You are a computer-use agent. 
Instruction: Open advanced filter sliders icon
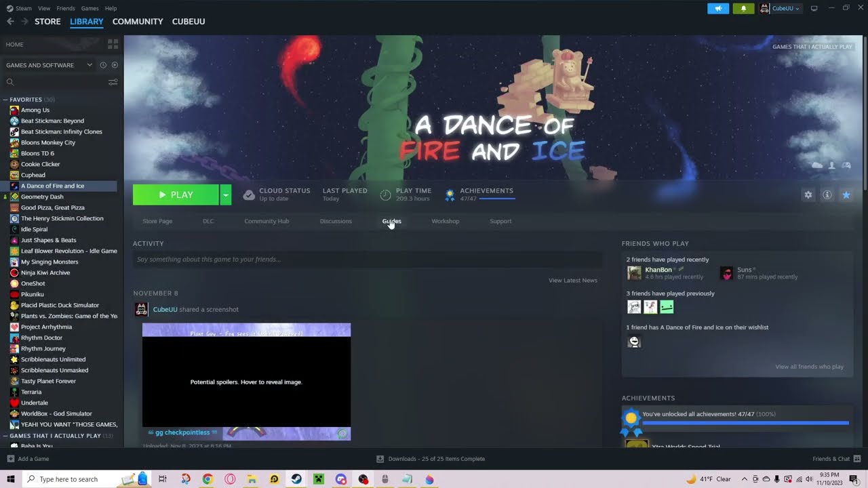coord(113,82)
